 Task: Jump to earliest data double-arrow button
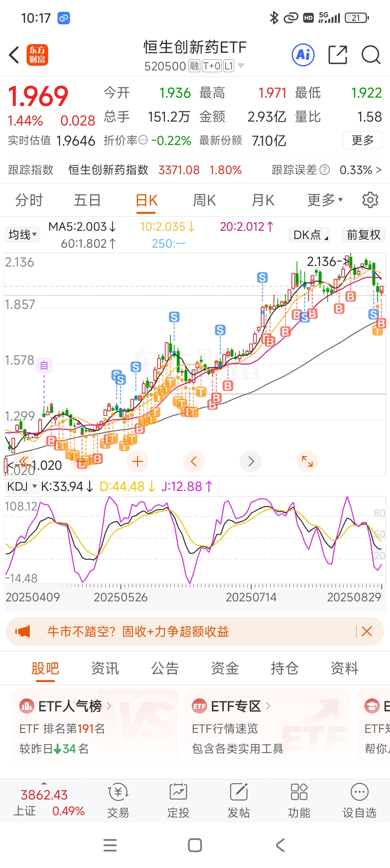pos(24,461)
